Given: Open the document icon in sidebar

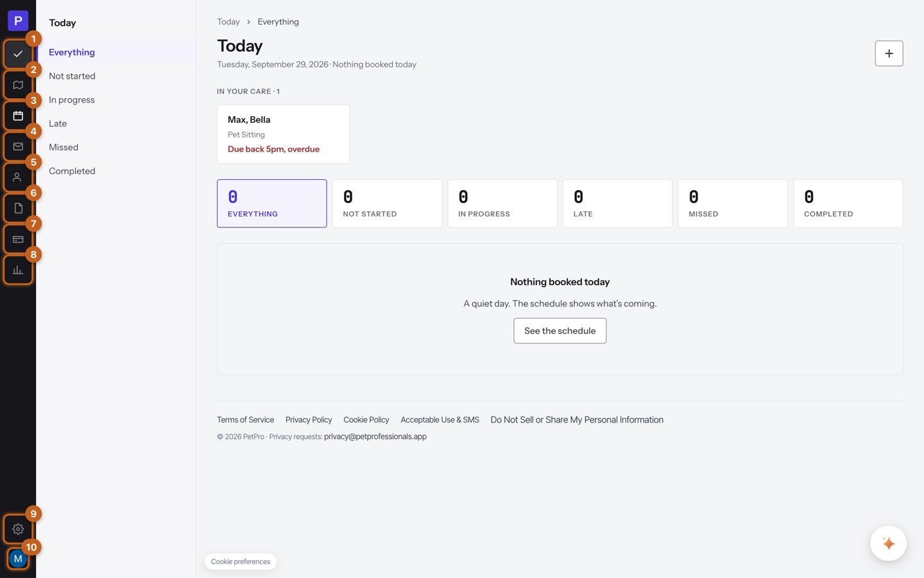Looking at the screenshot, I should (18, 208).
